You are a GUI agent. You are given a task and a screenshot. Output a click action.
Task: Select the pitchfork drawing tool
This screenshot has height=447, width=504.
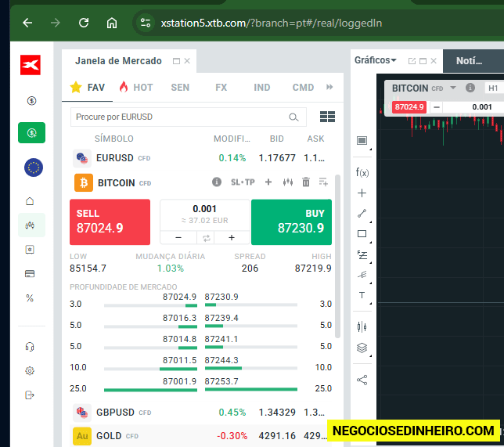click(362, 275)
